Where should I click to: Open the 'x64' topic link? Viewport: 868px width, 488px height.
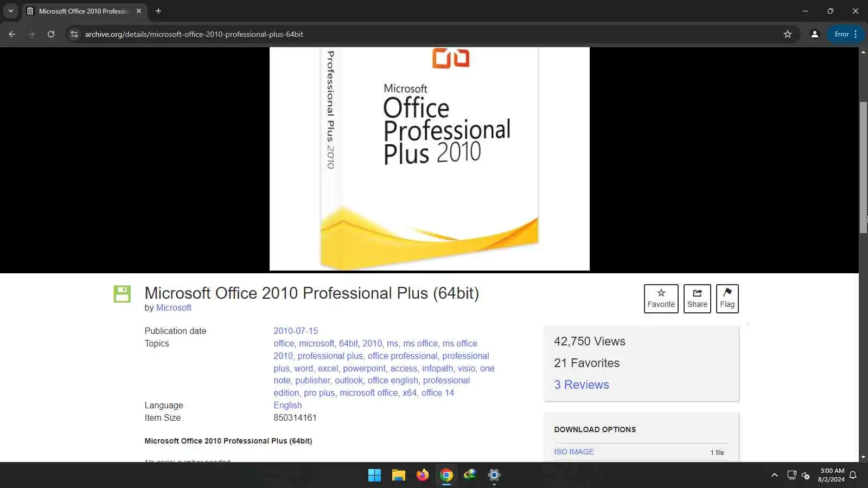(410, 393)
